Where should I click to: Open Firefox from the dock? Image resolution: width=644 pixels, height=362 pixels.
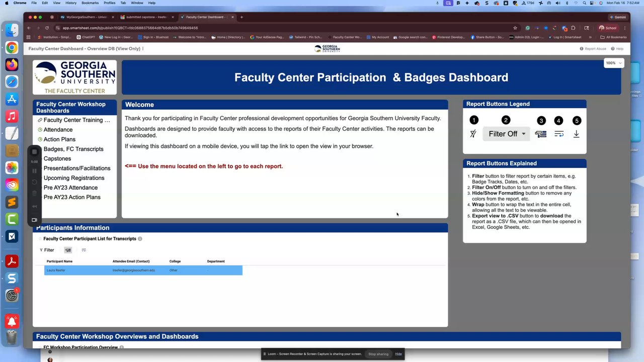coord(12,65)
